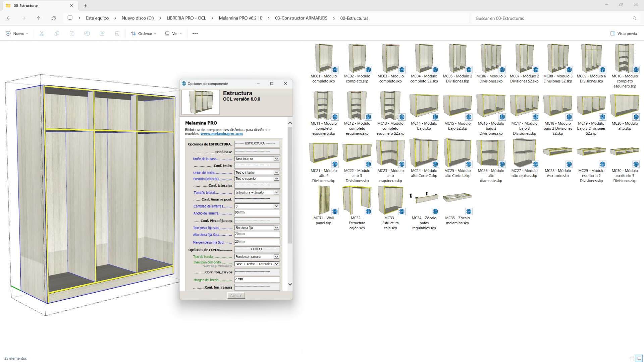The image size is (644, 362).
Task: Select file MC23 - Módulo alto esquinero.skp
Action: coord(390,161)
